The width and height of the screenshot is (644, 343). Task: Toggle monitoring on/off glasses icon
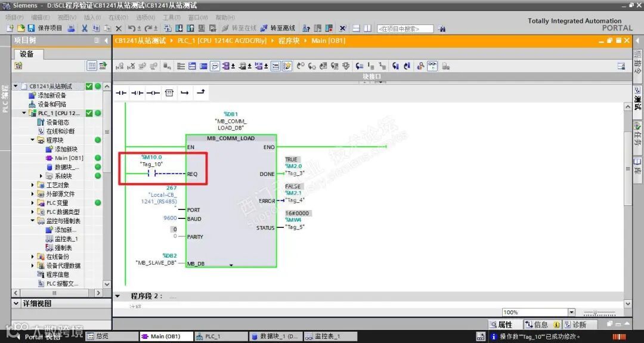[x=432, y=66]
